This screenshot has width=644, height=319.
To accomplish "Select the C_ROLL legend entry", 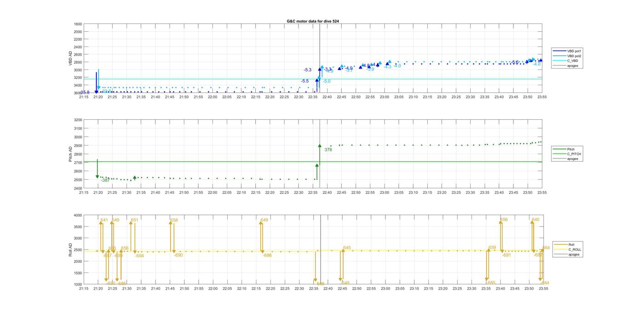I will (568, 249).
